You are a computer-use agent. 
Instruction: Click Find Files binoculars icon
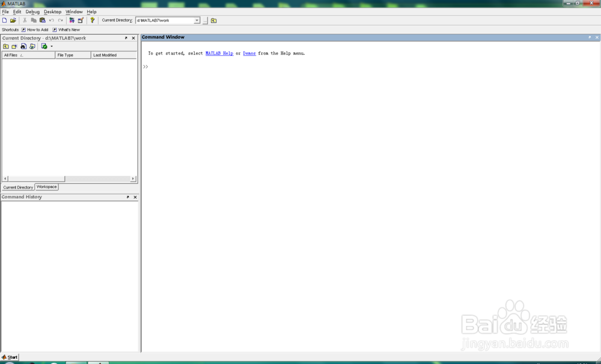[x=23, y=46]
